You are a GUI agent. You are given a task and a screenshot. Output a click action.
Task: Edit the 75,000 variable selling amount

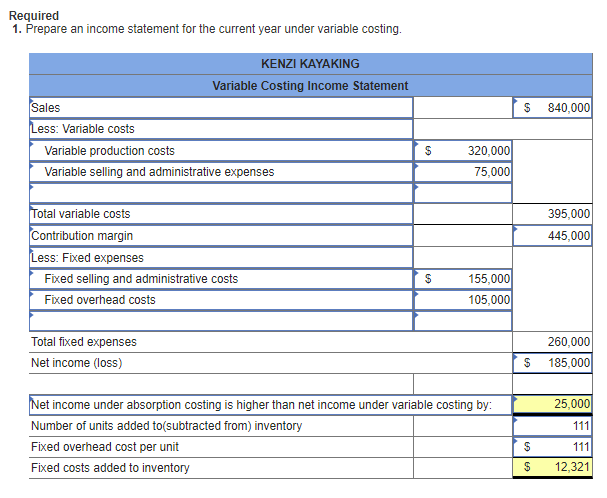pos(463,172)
